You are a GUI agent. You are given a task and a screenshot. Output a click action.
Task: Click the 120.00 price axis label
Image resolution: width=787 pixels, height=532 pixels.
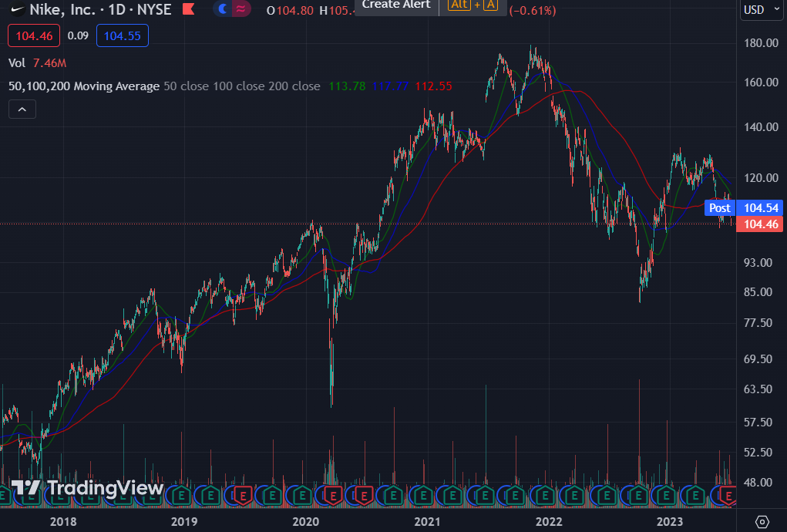[x=761, y=178]
